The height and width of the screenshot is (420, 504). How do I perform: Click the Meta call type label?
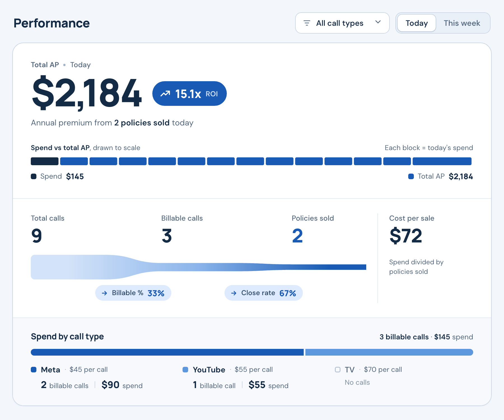(x=50, y=370)
